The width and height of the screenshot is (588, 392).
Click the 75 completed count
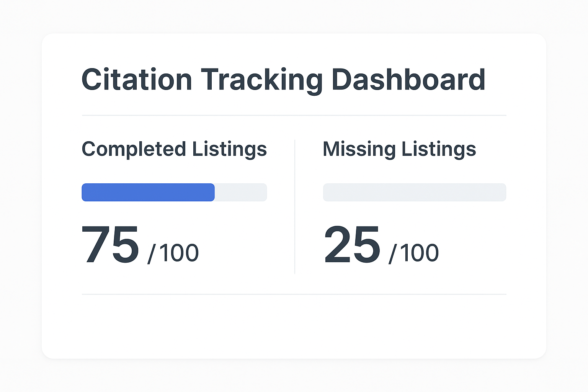110,245
